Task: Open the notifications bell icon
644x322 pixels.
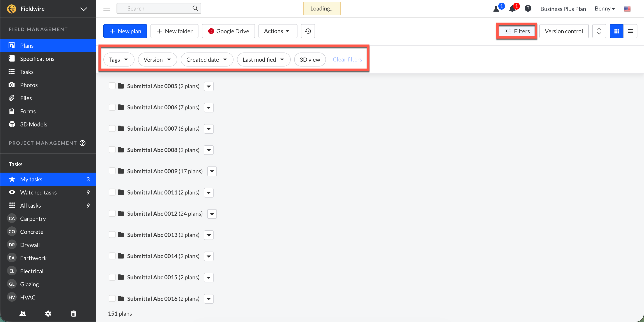Action: 512,9
